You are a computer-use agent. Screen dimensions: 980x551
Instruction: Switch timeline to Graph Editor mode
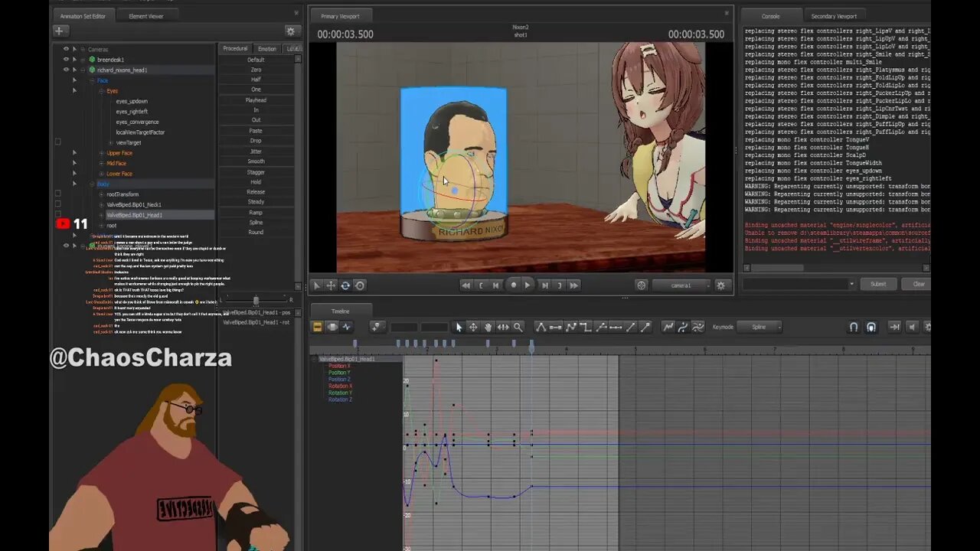pos(346,327)
